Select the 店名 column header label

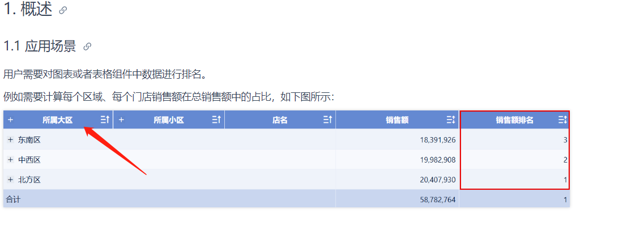[x=280, y=120]
